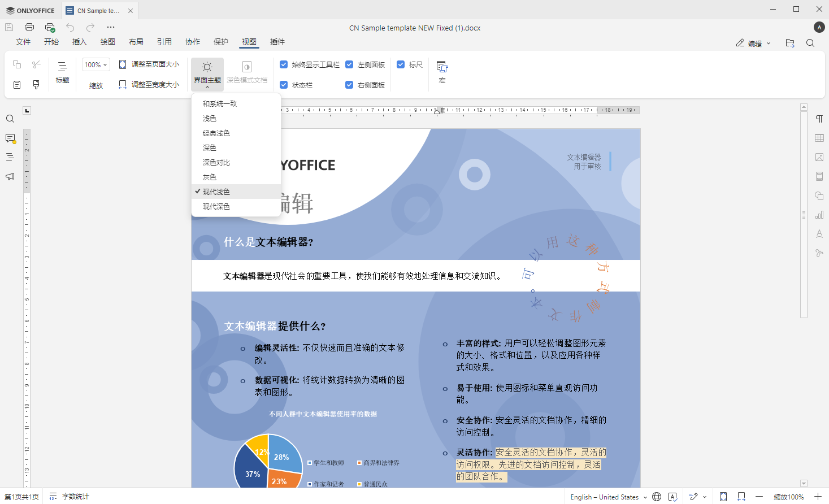This screenshot has height=504, width=829.
Task: Click the zoom in plus button
Action: coord(818,497)
